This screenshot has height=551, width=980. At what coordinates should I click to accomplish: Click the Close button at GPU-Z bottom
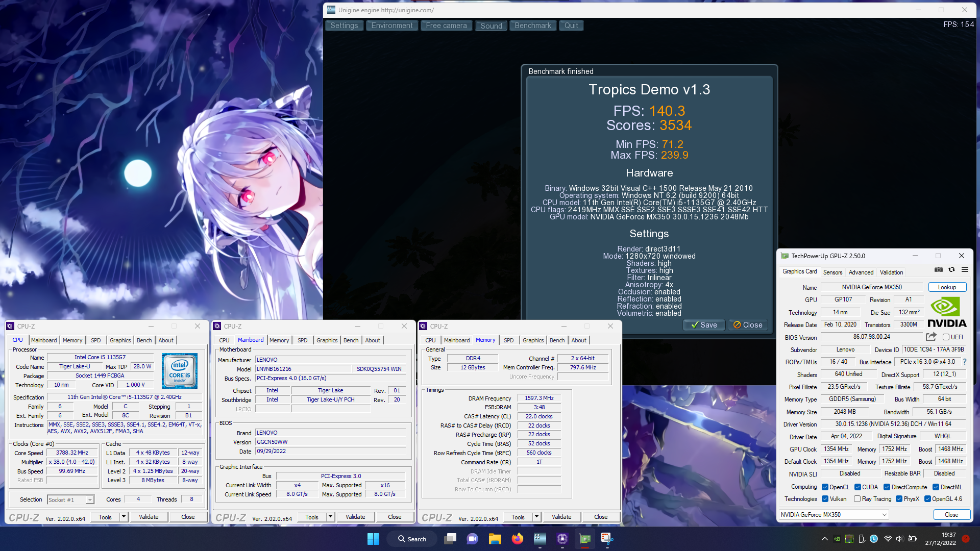click(951, 515)
